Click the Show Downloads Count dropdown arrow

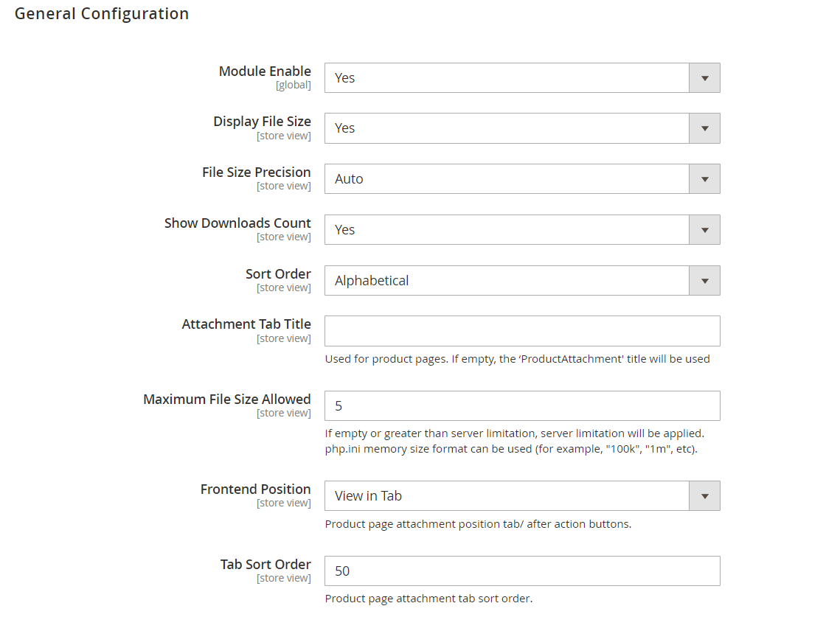point(704,230)
